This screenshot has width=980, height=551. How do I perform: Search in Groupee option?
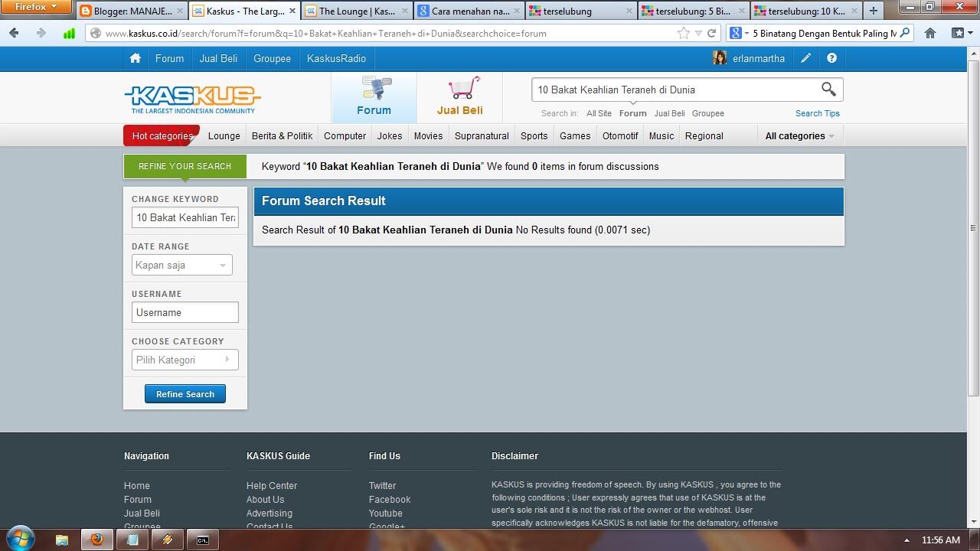tap(708, 113)
